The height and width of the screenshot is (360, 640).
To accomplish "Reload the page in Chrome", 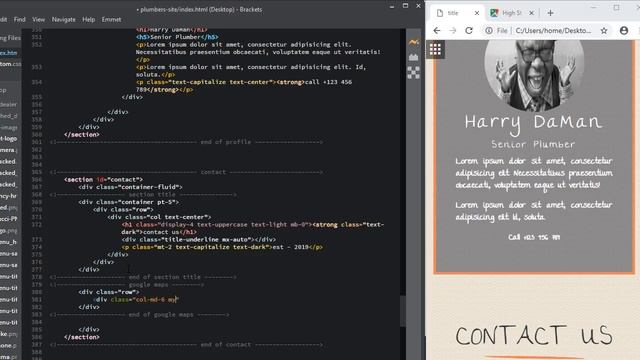I will pyautogui.click(x=469, y=31).
